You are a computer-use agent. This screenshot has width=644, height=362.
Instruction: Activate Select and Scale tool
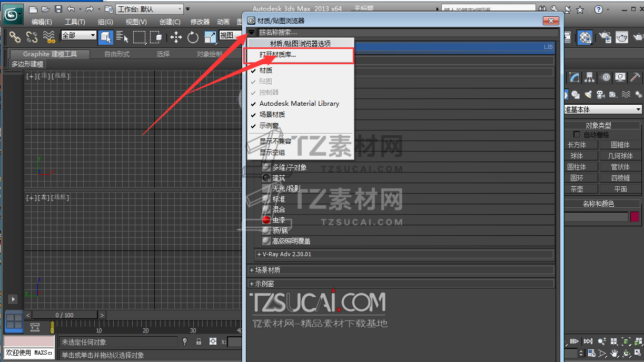[x=210, y=37]
